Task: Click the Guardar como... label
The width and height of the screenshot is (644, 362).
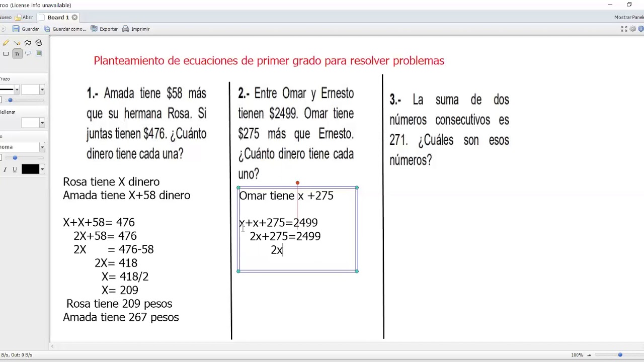Action: [x=69, y=29]
